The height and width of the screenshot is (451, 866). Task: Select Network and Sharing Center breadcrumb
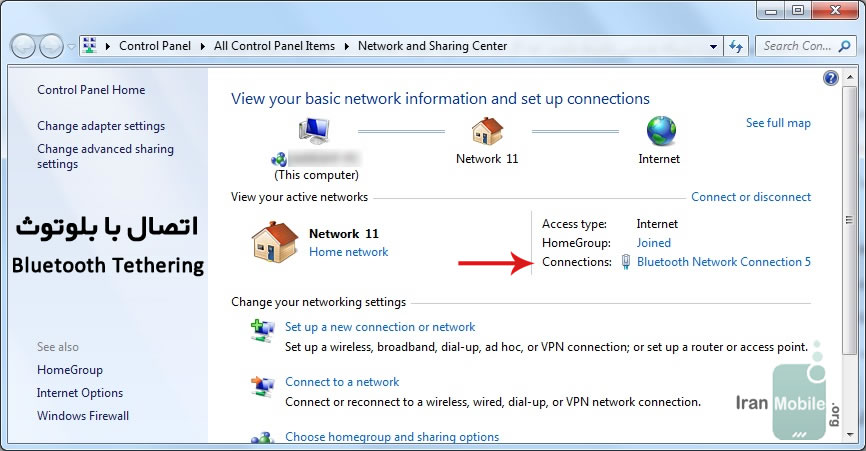[x=432, y=46]
